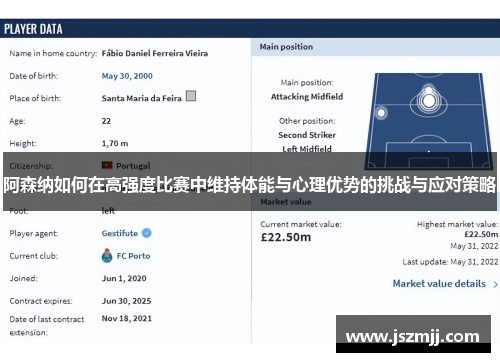This screenshot has height=362, width=500.
Task: Click the Gestifute verified badge icon
Action: point(147,233)
